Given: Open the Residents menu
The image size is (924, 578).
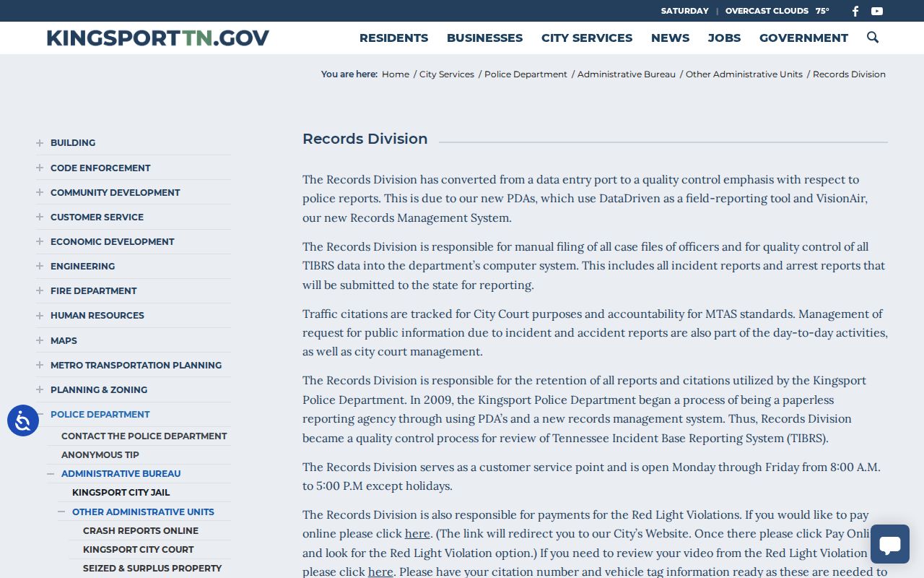Looking at the screenshot, I should 393,38.
